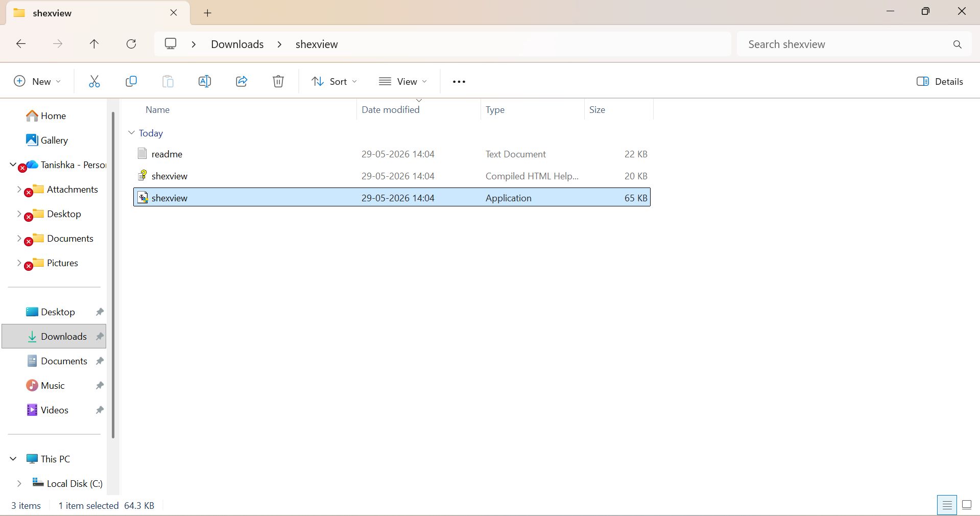Click Downloads in the address breadcrumb

[x=237, y=44]
